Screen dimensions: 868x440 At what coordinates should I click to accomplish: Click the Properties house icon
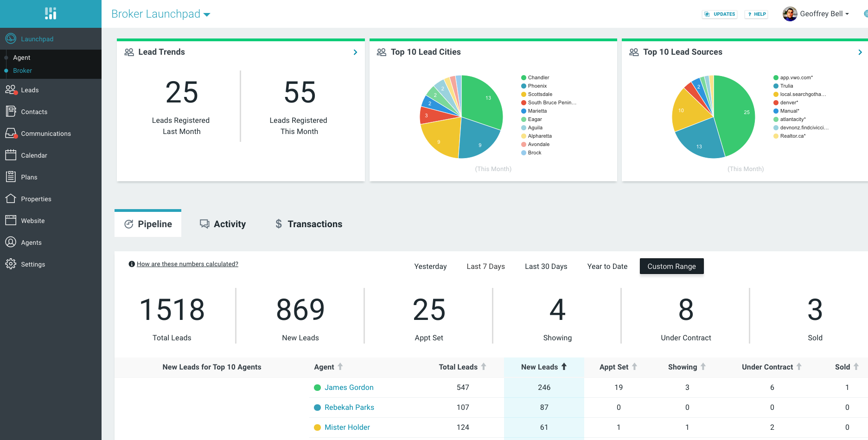point(11,199)
